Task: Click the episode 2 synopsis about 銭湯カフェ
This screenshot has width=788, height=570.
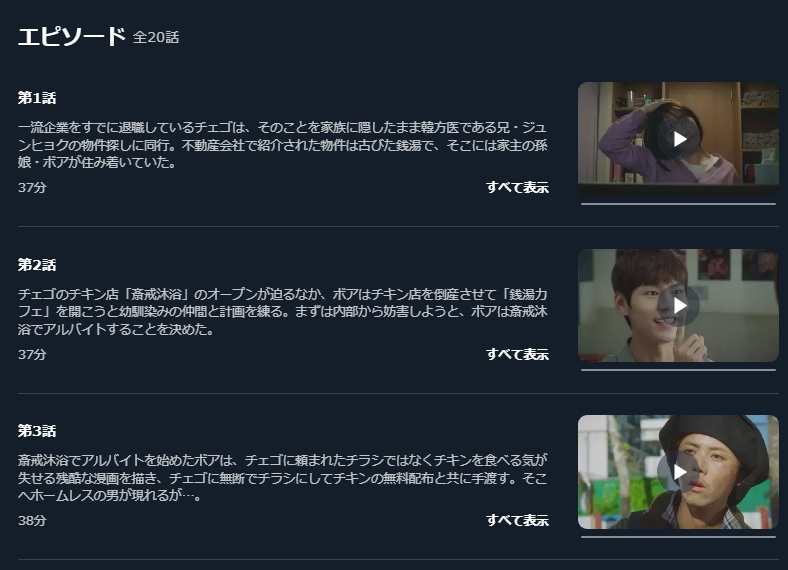Action: [282, 312]
